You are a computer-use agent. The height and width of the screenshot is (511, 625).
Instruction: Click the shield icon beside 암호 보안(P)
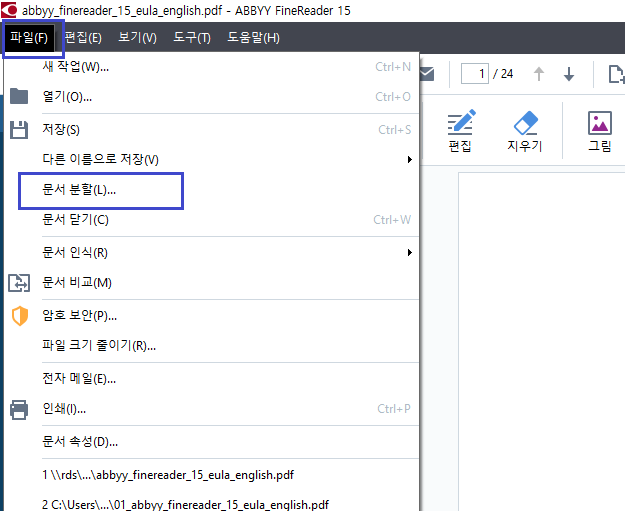[x=20, y=316]
